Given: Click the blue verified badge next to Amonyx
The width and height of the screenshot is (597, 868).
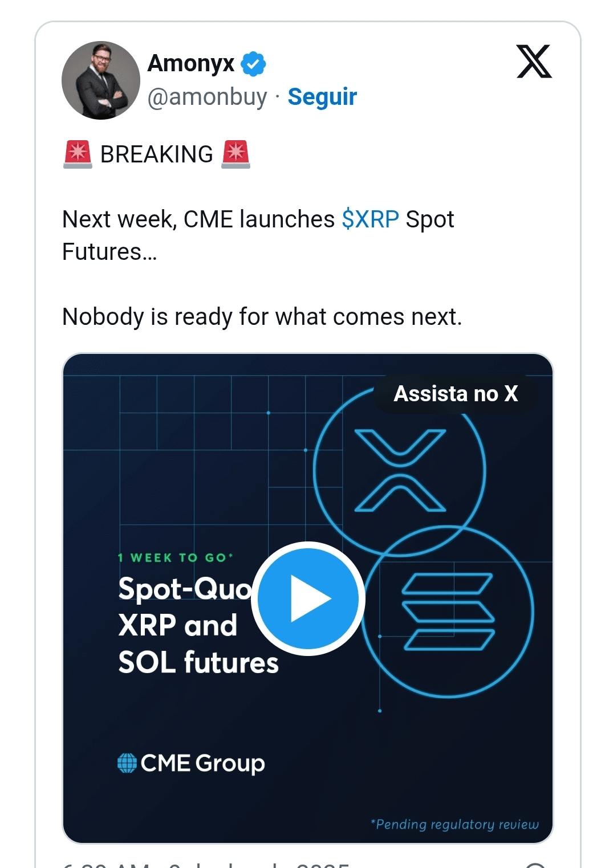Looking at the screenshot, I should (253, 63).
